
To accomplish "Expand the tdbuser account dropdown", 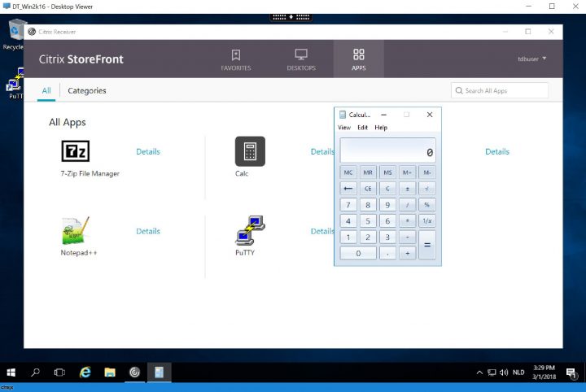I will 532,59.
